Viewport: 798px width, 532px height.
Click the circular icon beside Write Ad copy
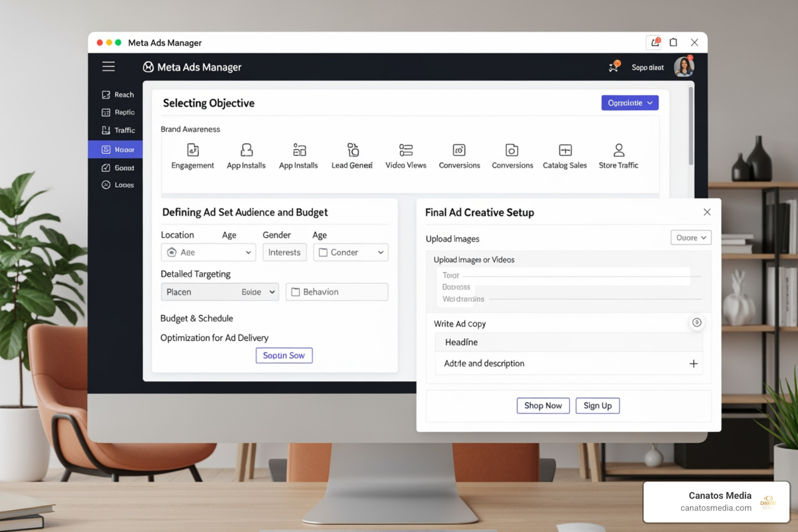coord(697,323)
